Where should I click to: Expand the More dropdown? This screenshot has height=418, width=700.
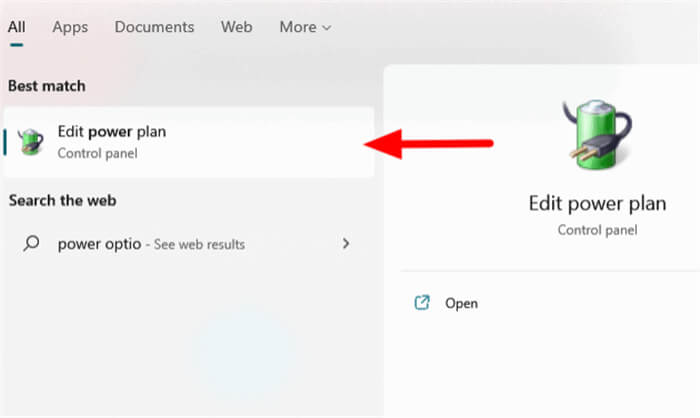pos(305,27)
